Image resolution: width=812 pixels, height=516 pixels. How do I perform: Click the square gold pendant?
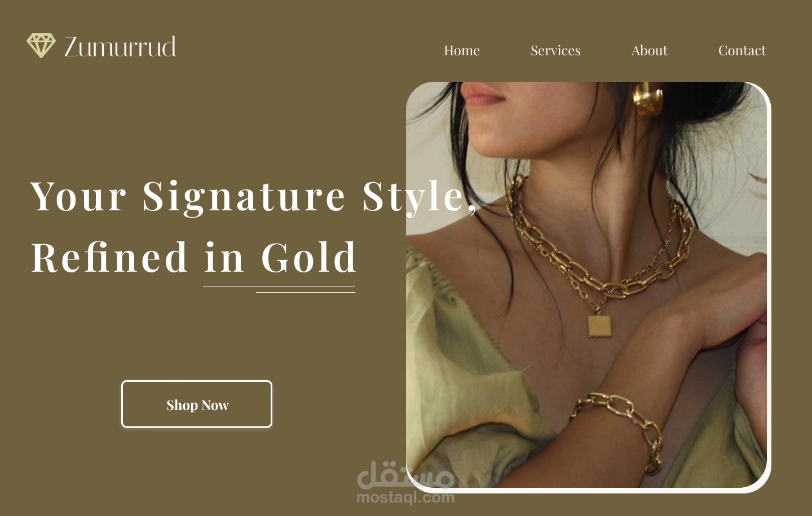point(599,326)
